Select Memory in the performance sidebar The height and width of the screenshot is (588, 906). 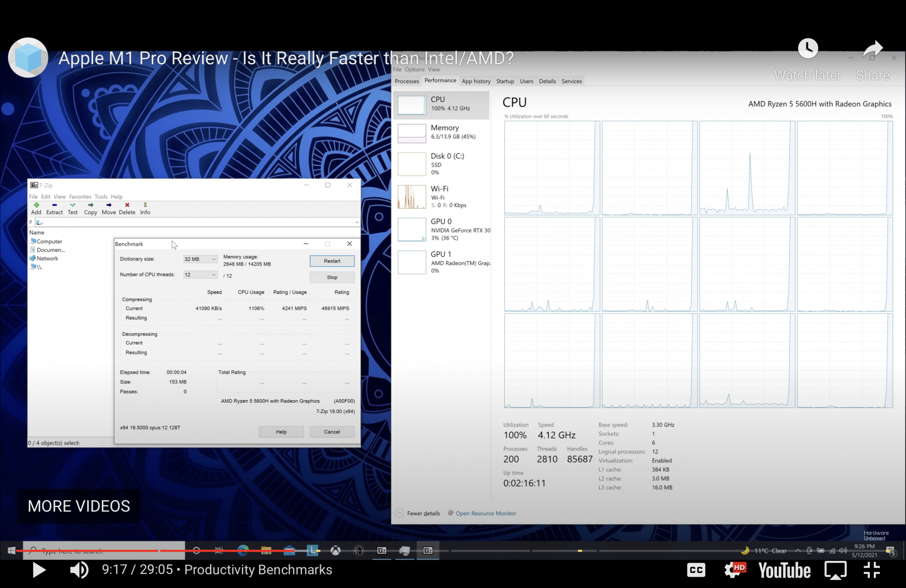coord(442,133)
